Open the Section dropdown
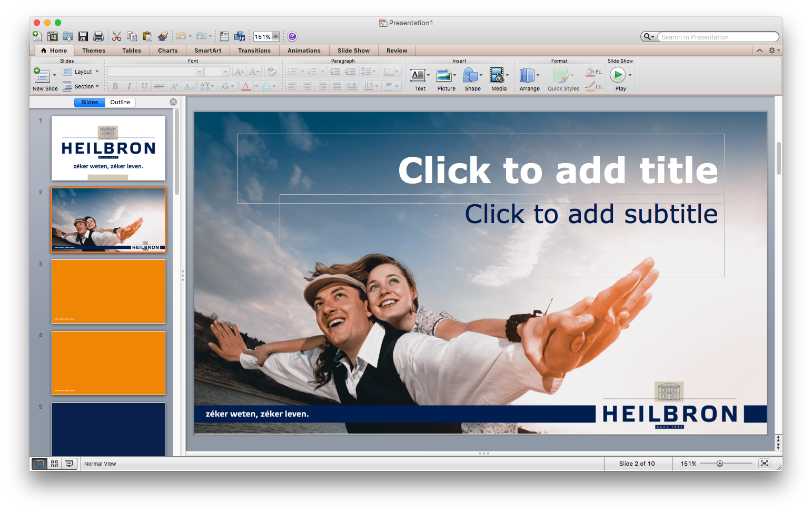 tap(82, 86)
